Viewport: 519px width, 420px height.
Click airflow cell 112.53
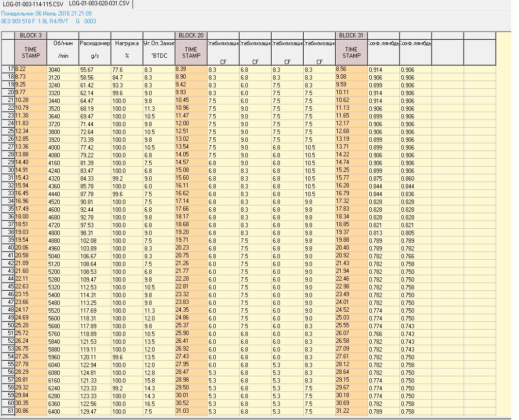coord(95,287)
